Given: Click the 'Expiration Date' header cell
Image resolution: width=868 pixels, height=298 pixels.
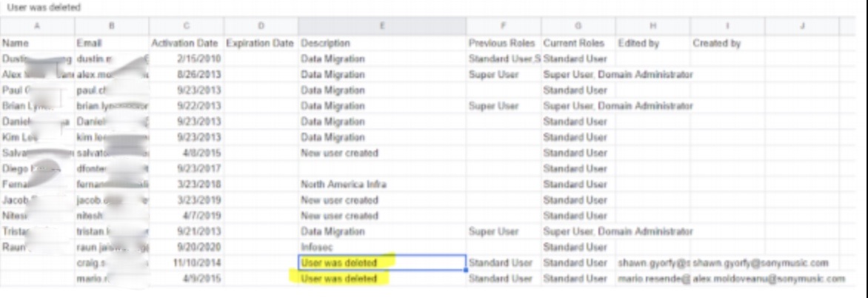Looking at the screenshot, I should pyautogui.click(x=260, y=43).
